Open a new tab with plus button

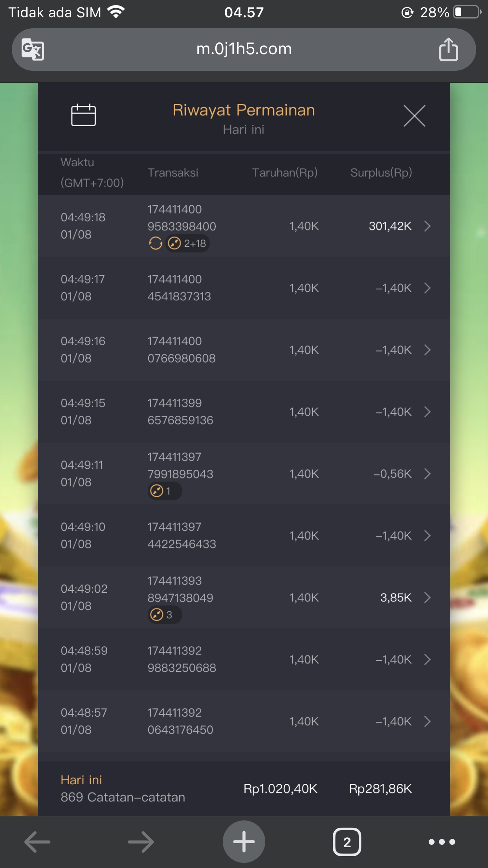[x=244, y=842]
